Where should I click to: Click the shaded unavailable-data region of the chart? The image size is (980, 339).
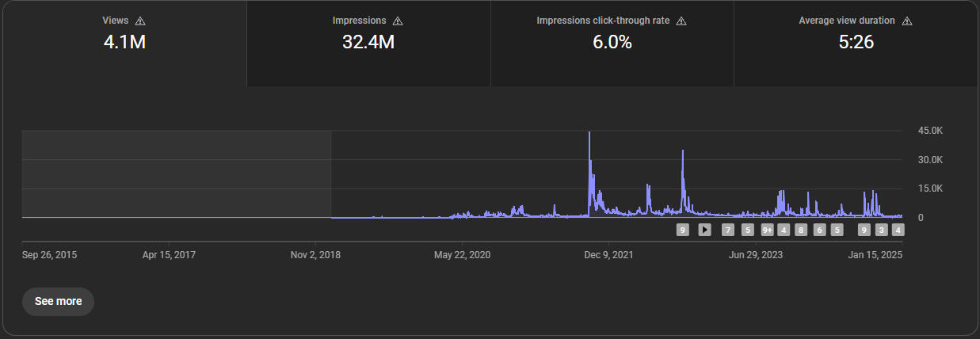point(177,173)
